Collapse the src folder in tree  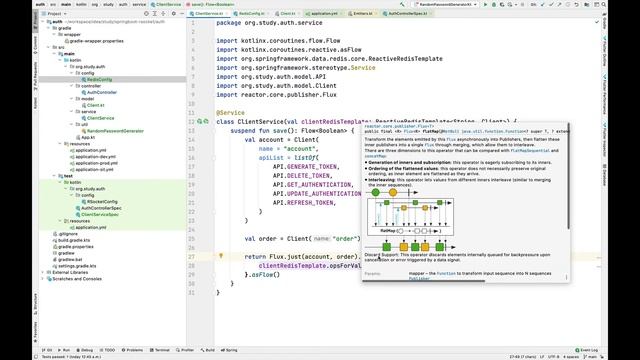[x=49, y=47]
